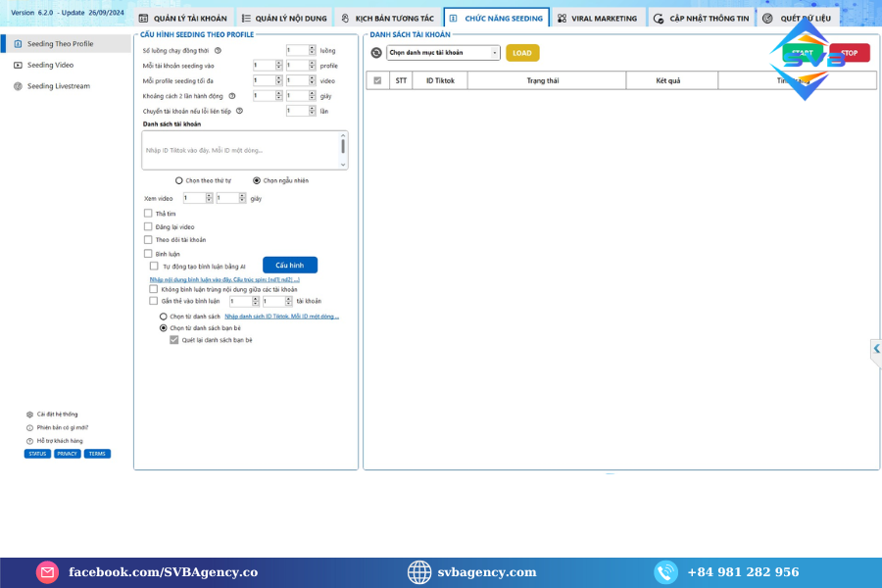Screen dimensions: 882x588
Task: Toggle the select-all checkbox in table header
Action: 377,80
